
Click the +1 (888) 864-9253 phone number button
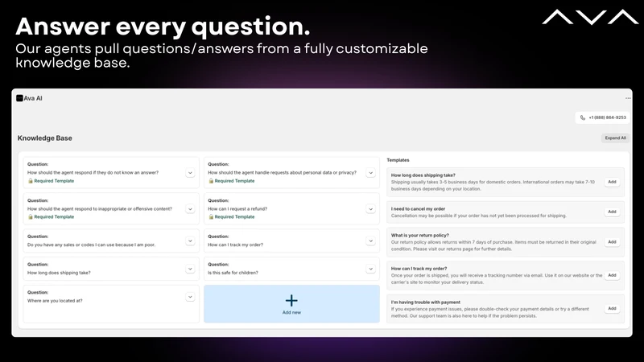coord(602,117)
